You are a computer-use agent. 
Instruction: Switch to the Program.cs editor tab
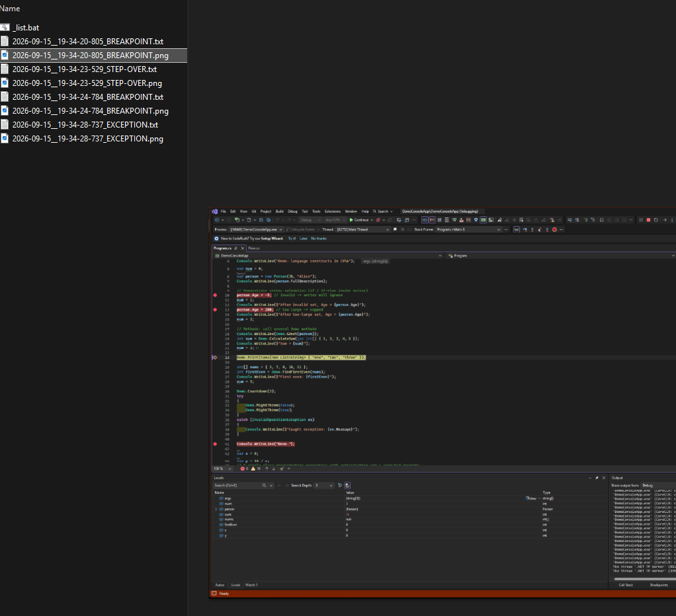(222, 248)
